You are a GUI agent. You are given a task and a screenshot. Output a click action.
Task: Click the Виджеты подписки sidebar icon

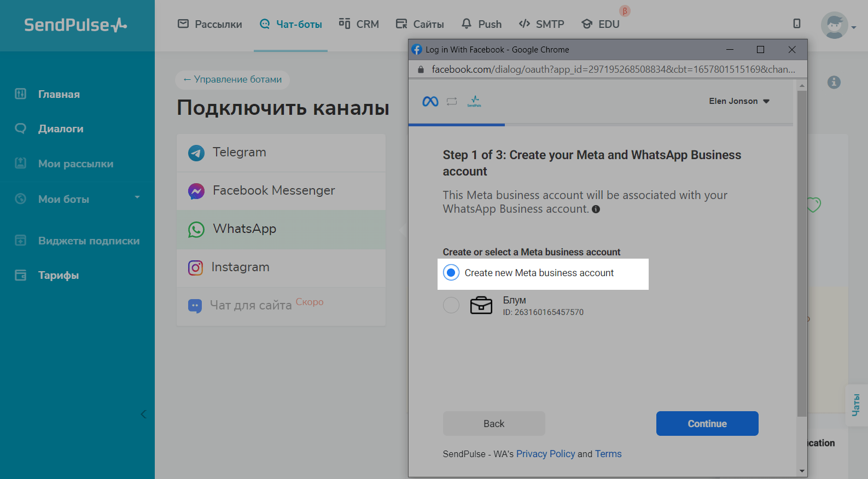click(21, 240)
